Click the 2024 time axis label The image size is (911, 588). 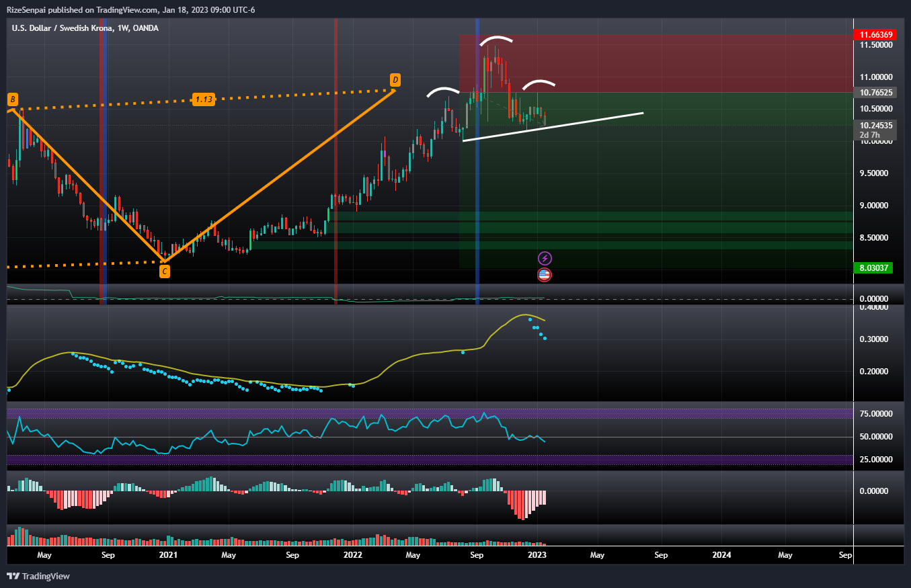tap(721, 555)
